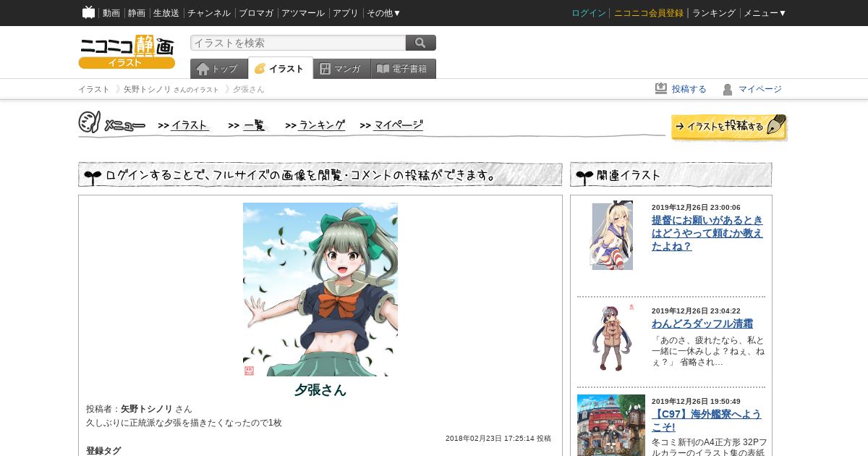This screenshot has width=868, height=456.
Task: Click the ログイン link
Action: [x=589, y=13]
